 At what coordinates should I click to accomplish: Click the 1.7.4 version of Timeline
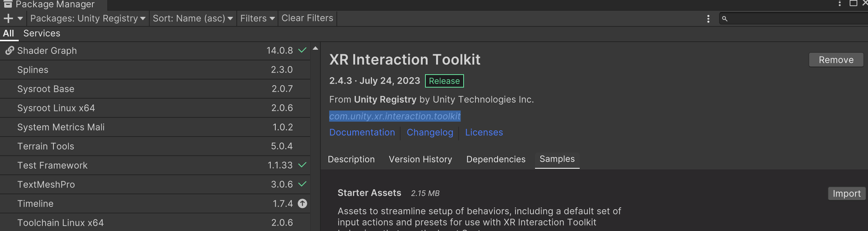point(283,203)
